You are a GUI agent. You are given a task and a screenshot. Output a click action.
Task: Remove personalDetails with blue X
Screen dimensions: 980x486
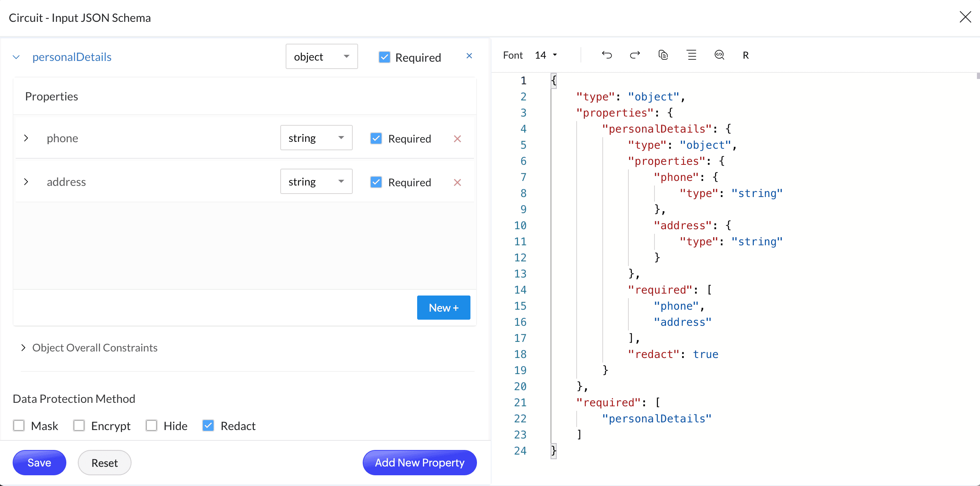click(469, 56)
